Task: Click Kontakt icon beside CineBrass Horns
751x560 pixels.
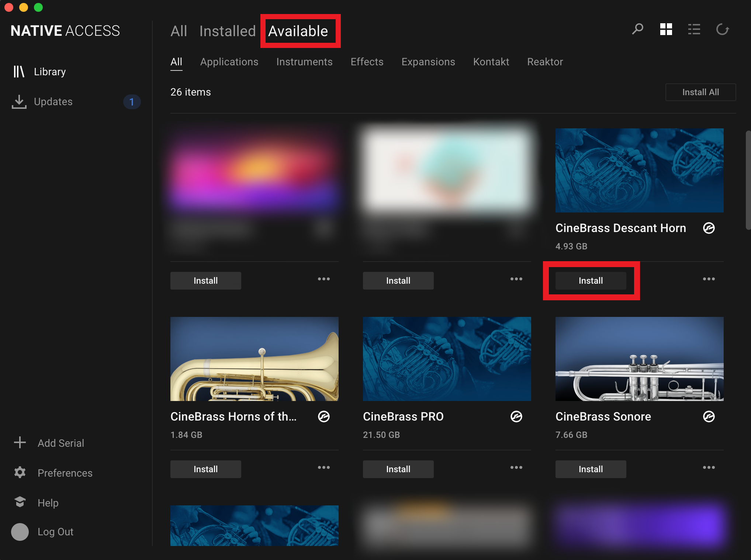Action: tap(323, 416)
